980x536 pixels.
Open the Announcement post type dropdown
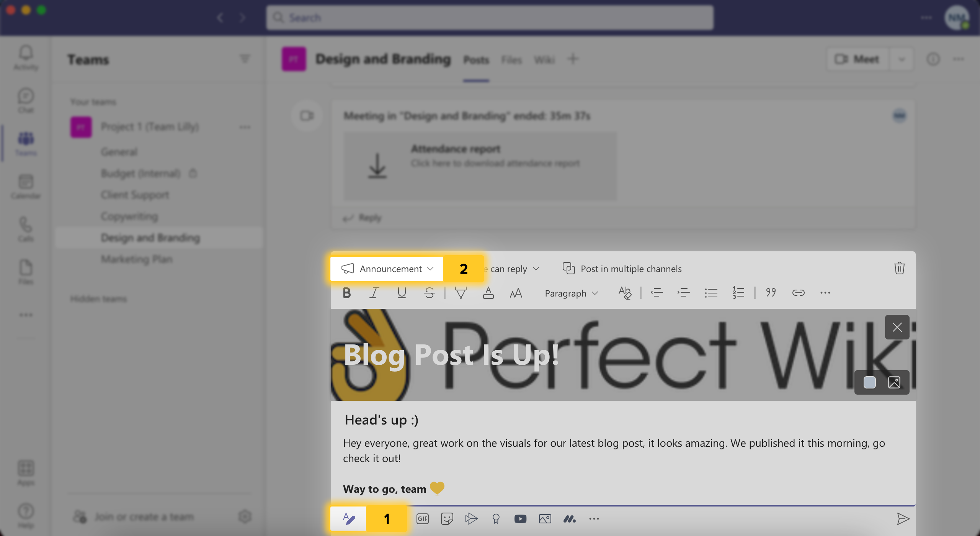(387, 269)
